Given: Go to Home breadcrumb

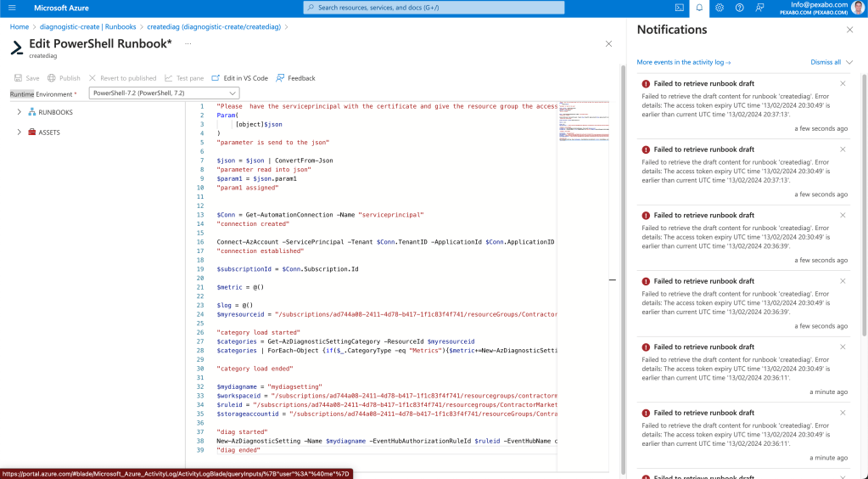Looking at the screenshot, I should (x=20, y=26).
